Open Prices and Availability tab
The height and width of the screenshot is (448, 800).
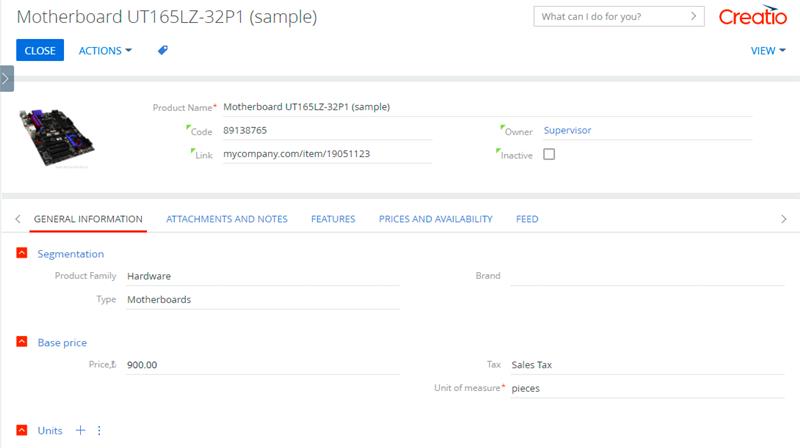(x=436, y=219)
